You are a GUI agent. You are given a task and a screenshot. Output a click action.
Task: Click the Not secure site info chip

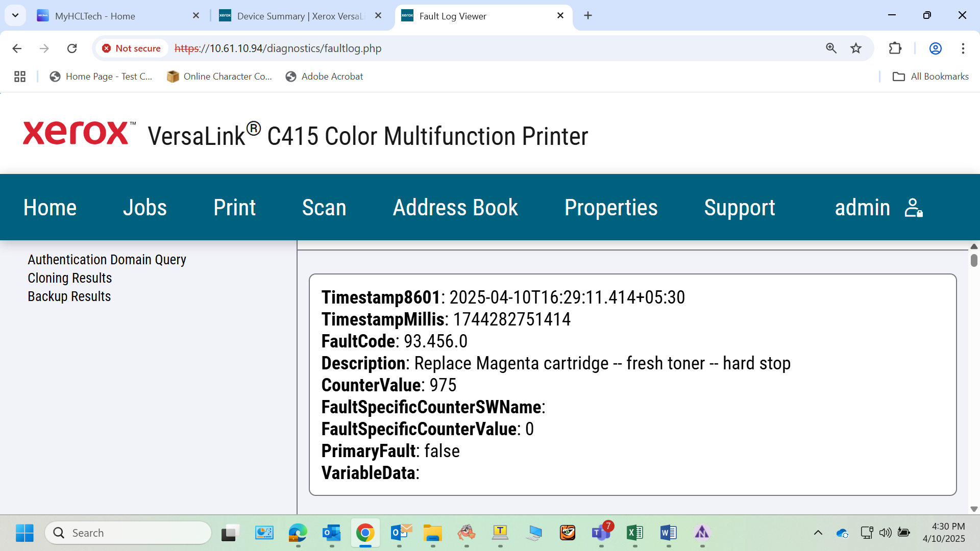[x=132, y=48]
